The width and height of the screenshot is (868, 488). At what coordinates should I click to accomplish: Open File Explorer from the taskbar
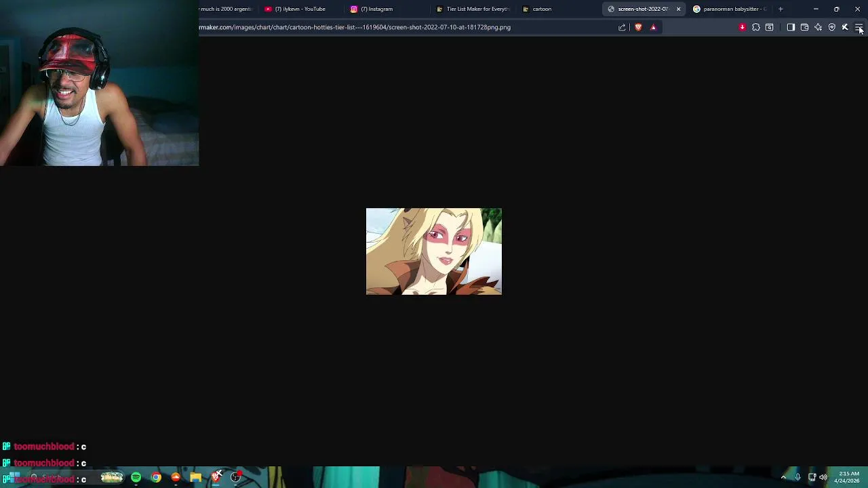(195, 477)
